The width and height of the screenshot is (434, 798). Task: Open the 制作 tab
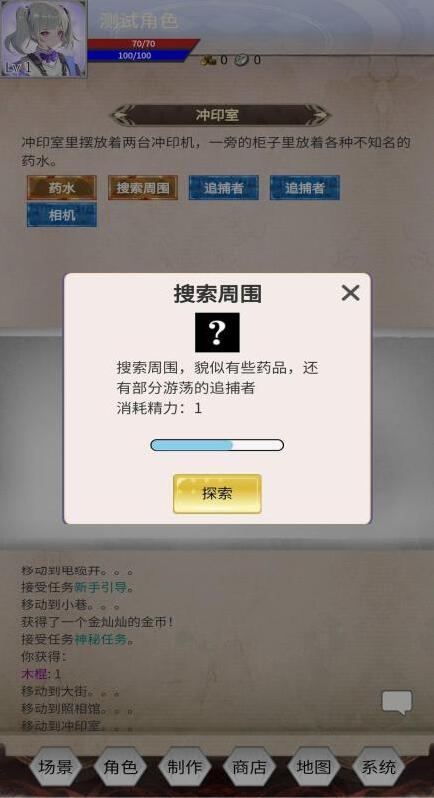[x=185, y=767]
